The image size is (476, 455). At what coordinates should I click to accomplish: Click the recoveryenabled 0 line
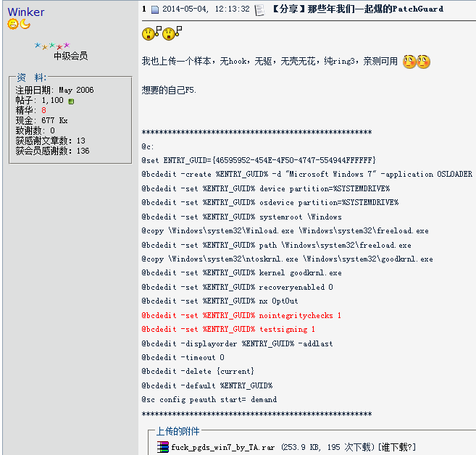coord(238,287)
